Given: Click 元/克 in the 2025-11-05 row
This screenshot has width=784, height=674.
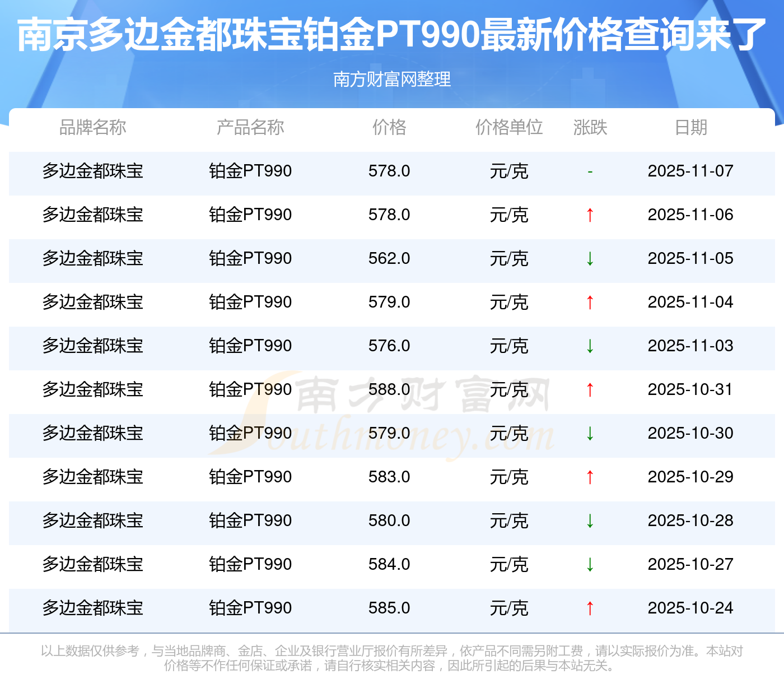Looking at the screenshot, I should tap(509, 258).
